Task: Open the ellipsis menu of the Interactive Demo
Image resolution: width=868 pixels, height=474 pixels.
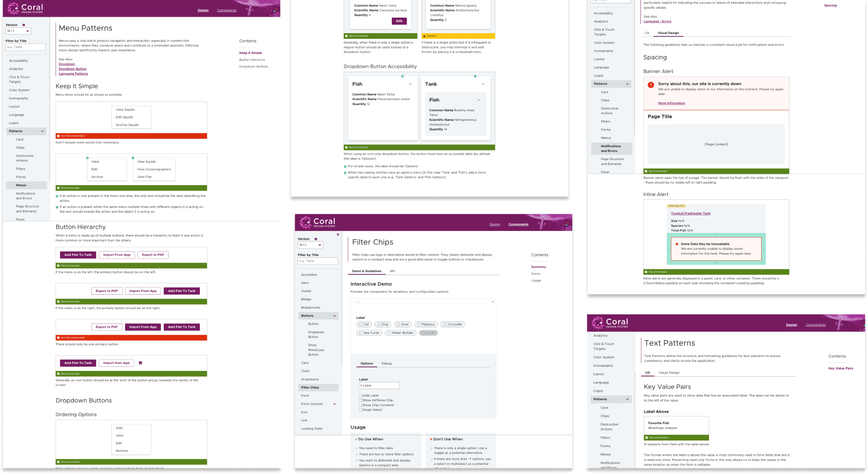Action: click(492, 302)
